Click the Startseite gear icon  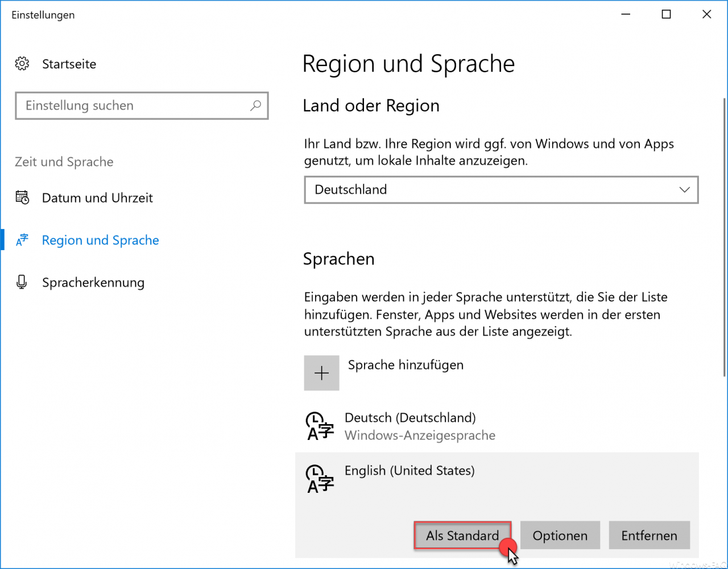[22, 64]
